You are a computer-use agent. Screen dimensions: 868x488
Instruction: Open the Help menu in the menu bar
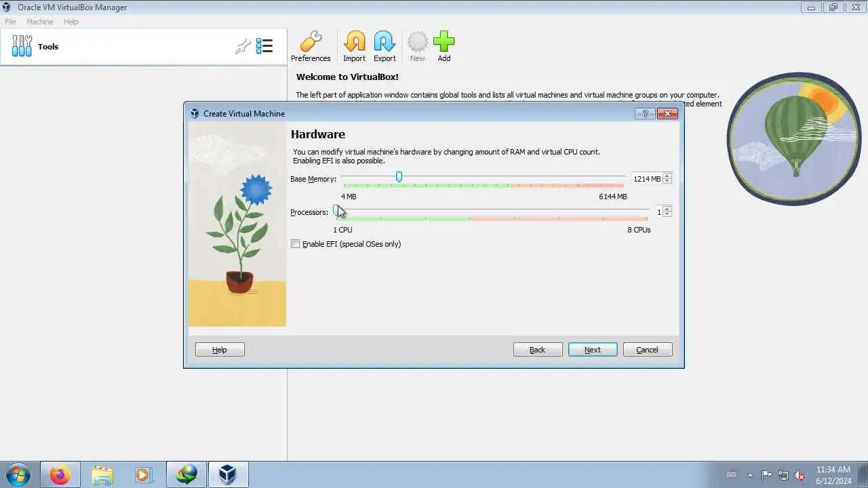[71, 22]
